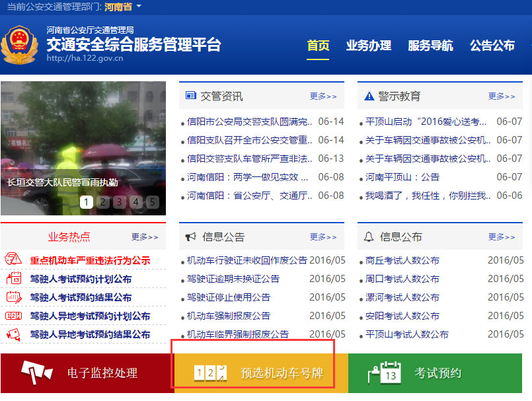The image size is (532, 401).
Task: Click the warning triangle icon beside 警示教育
Action: point(367,95)
